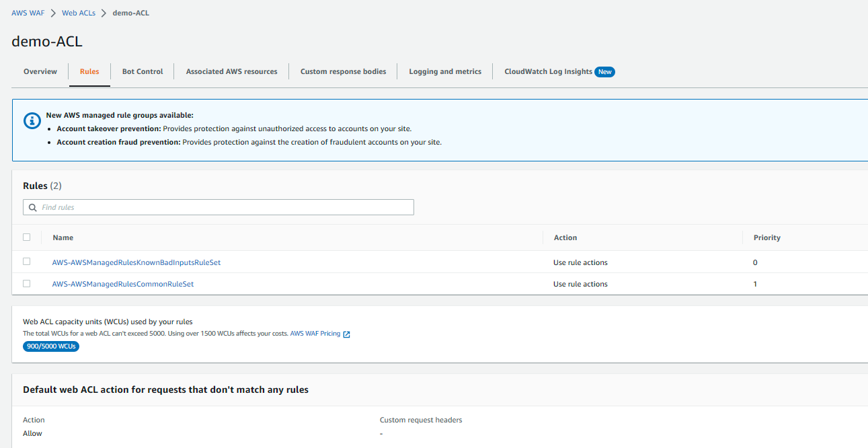Screen dimensions: 868x448
Task: Click the New badge on CloudWatch Log Insights
Action: pos(605,72)
